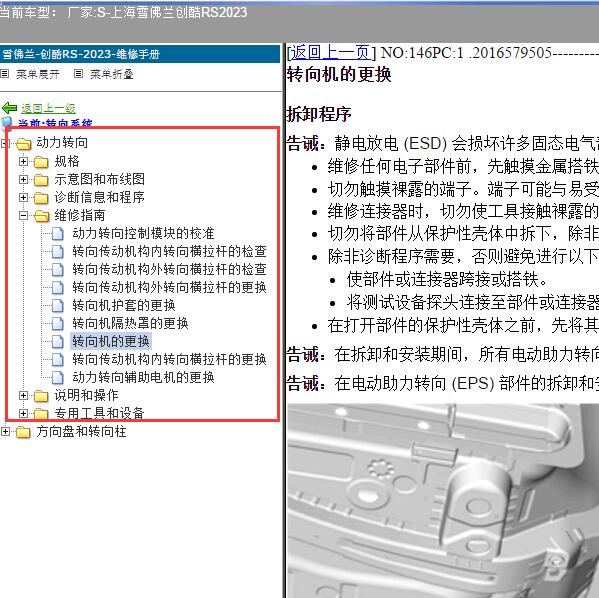Click the 返回上一页 link

tap(331, 53)
